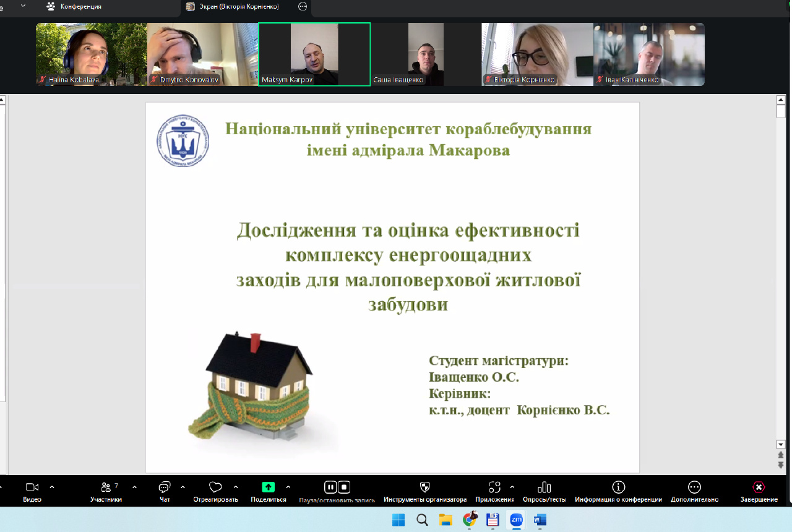Open the Приложения apps icon

tap(494, 488)
